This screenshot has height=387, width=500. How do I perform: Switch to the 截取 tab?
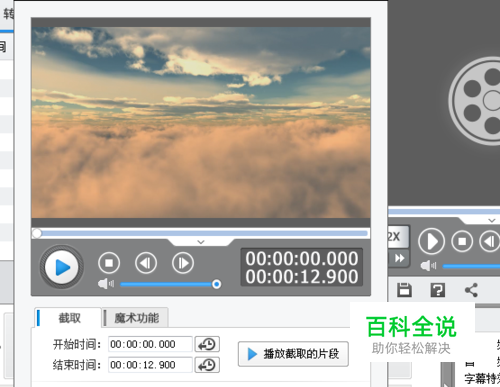pyautogui.click(x=68, y=318)
